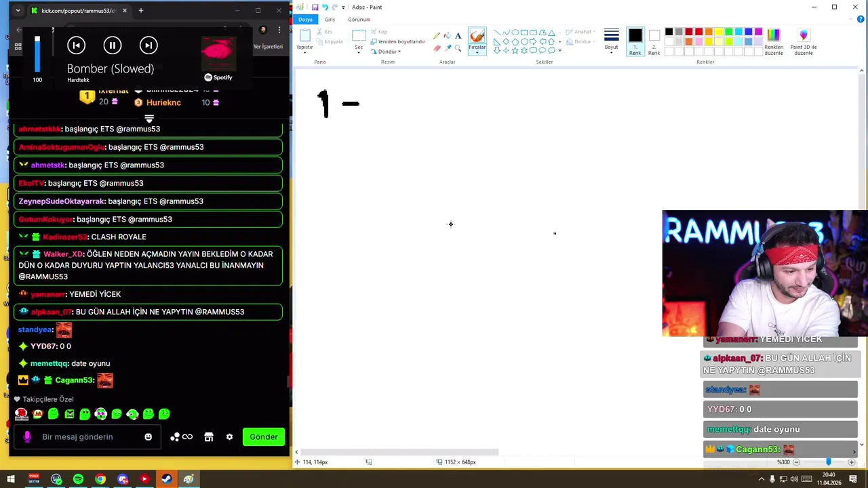
Task: Open the Windows Start menu
Action: coord(11,479)
